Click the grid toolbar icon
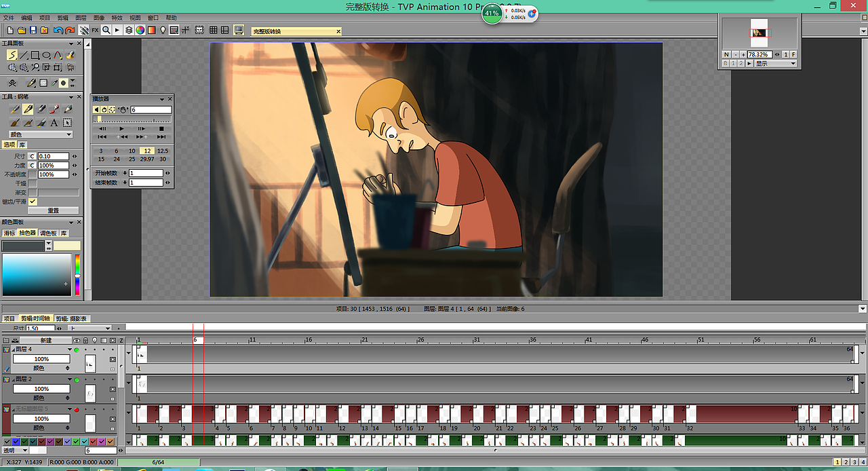Image resolution: width=868 pixels, height=471 pixels. pyautogui.click(x=214, y=30)
